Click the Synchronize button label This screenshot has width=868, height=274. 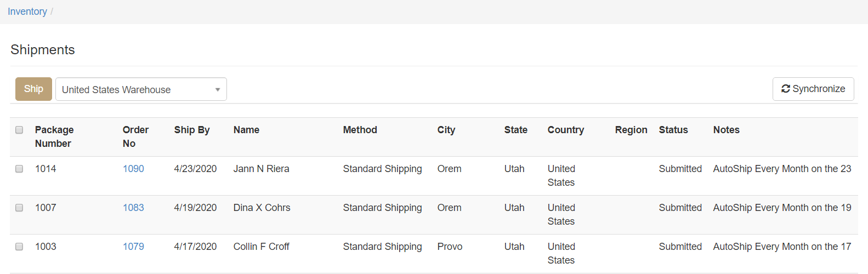(819, 89)
